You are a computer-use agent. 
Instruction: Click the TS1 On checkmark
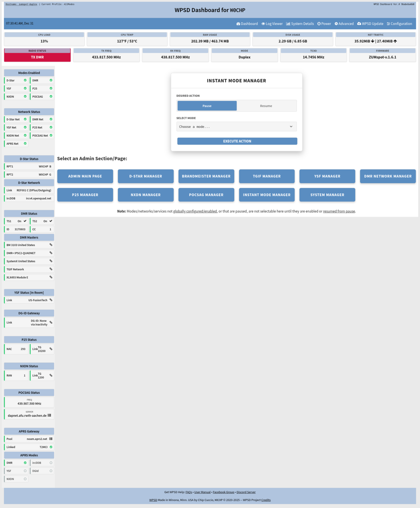pyautogui.click(x=25, y=221)
